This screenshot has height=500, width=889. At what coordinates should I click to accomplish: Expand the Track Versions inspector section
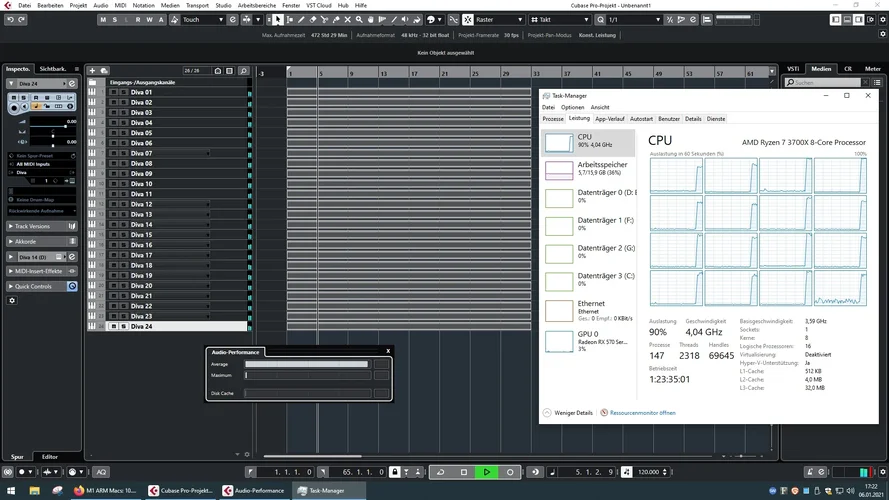(x=32, y=226)
